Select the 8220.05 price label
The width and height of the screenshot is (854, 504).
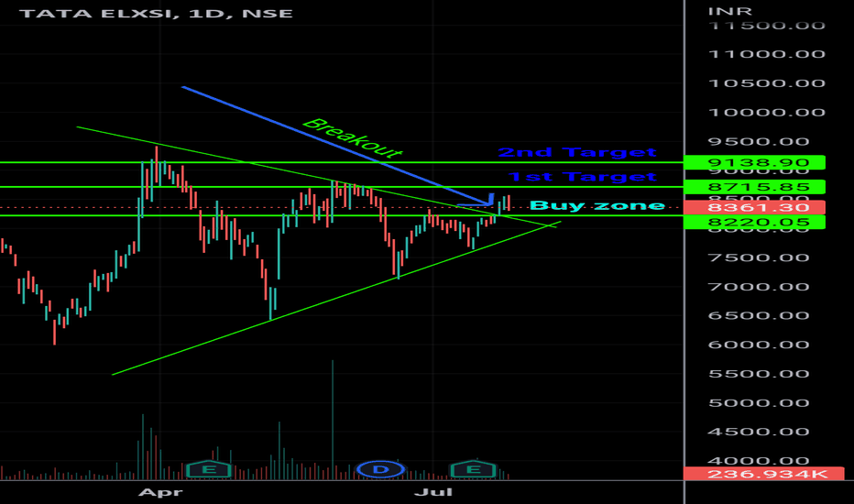(x=754, y=223)
